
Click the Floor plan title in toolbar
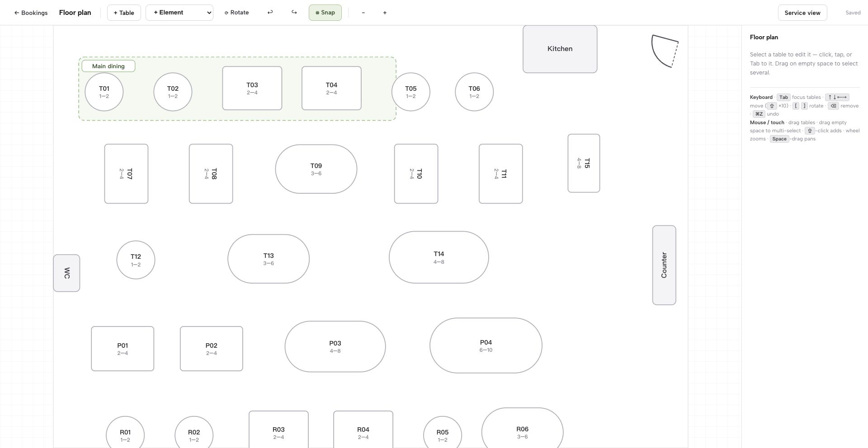75,13
